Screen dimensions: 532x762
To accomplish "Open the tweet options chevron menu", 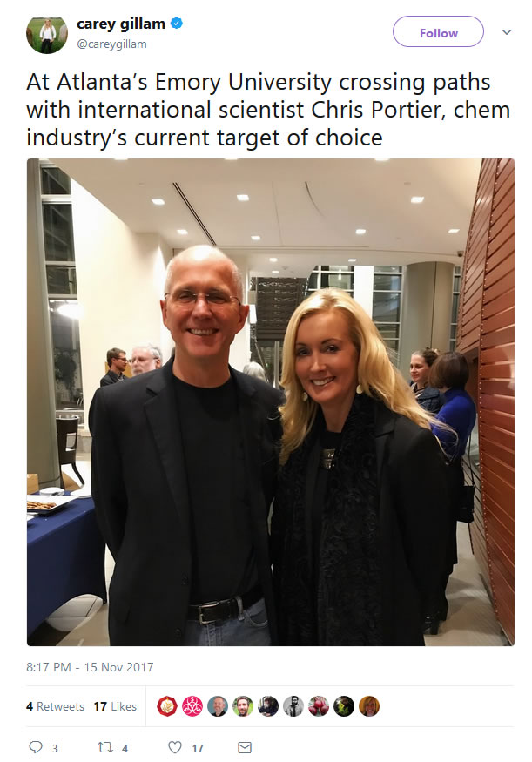I will point(506,32).
